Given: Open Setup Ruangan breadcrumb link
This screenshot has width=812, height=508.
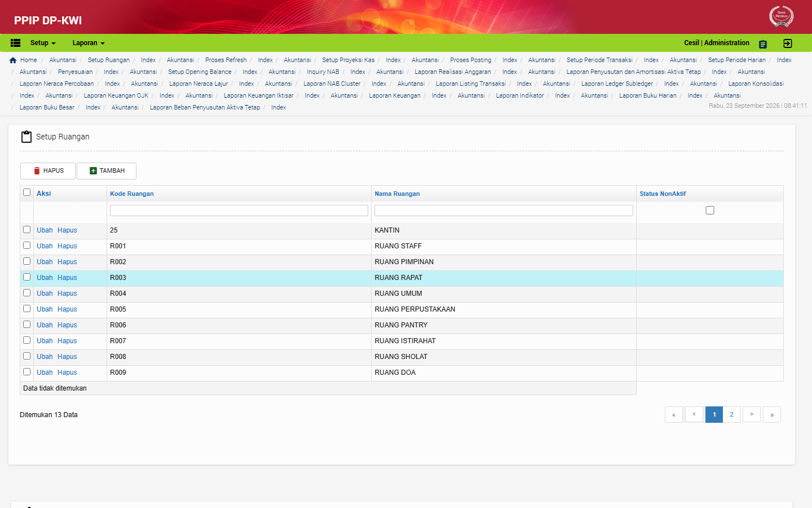Looking at the screenshot, I should [109, 60].
